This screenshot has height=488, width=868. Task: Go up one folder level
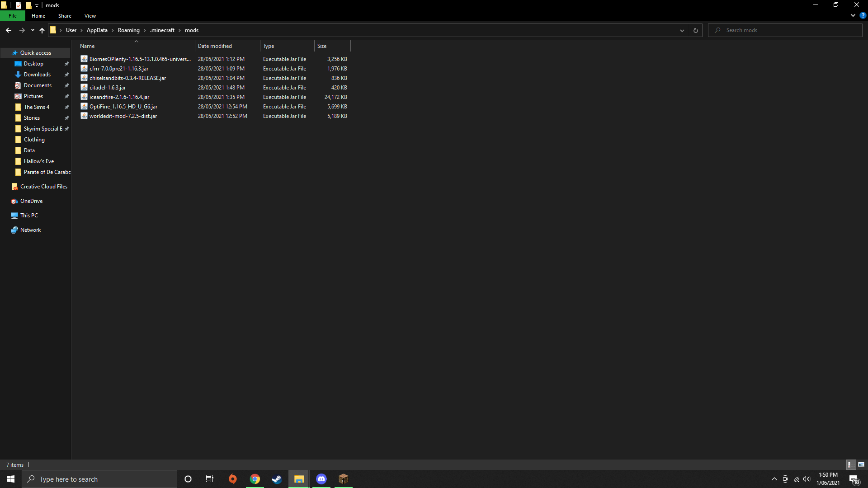(x=42, y=30)
